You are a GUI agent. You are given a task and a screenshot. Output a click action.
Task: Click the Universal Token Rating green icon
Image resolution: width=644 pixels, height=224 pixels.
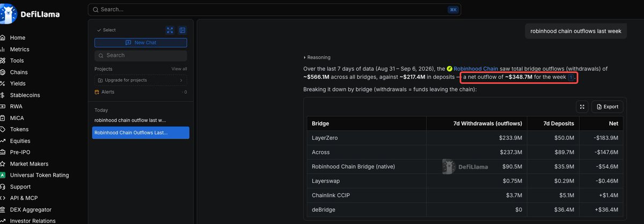[x=3, y=175]
